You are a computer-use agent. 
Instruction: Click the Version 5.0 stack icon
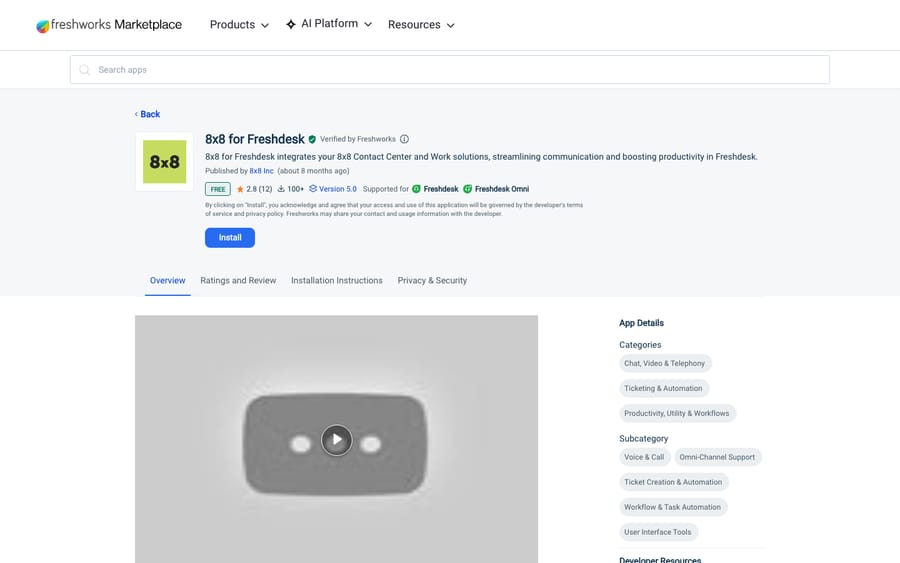point(313,189)
